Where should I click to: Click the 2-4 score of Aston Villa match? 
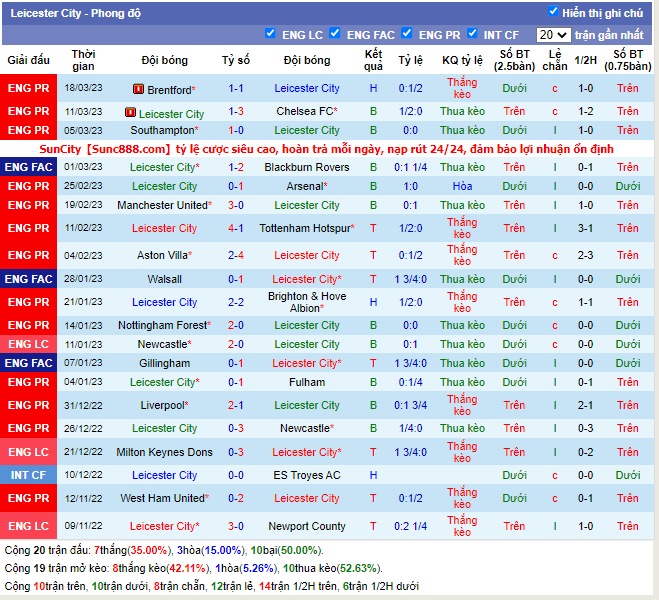(x=236, y=256)
